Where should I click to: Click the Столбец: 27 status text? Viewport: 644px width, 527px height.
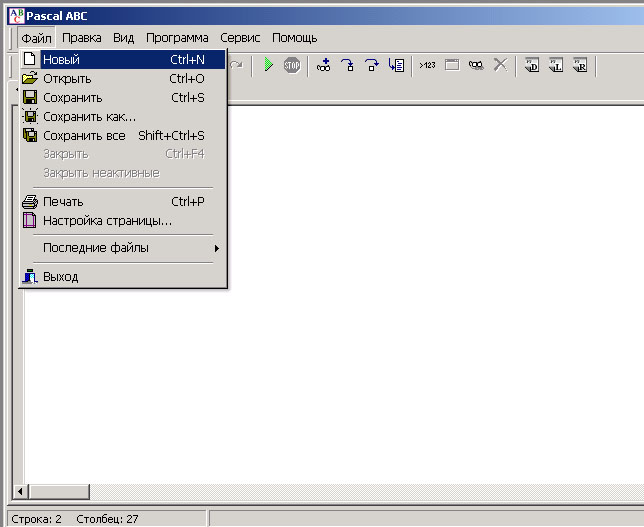tap(107, 519)
